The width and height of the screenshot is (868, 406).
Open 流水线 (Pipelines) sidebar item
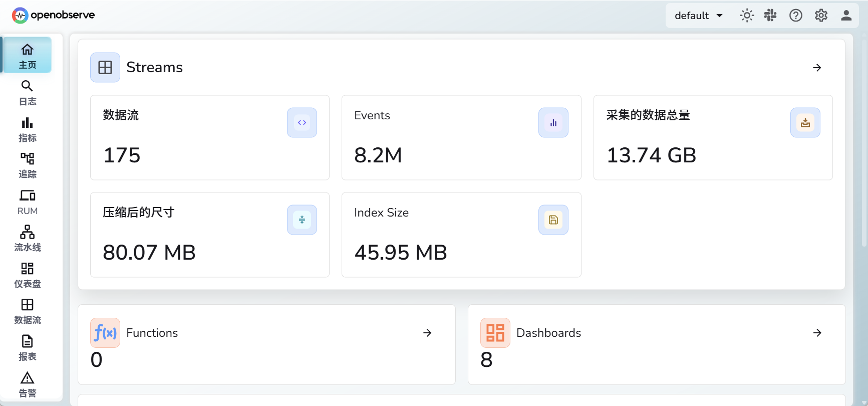coord(28,239)
